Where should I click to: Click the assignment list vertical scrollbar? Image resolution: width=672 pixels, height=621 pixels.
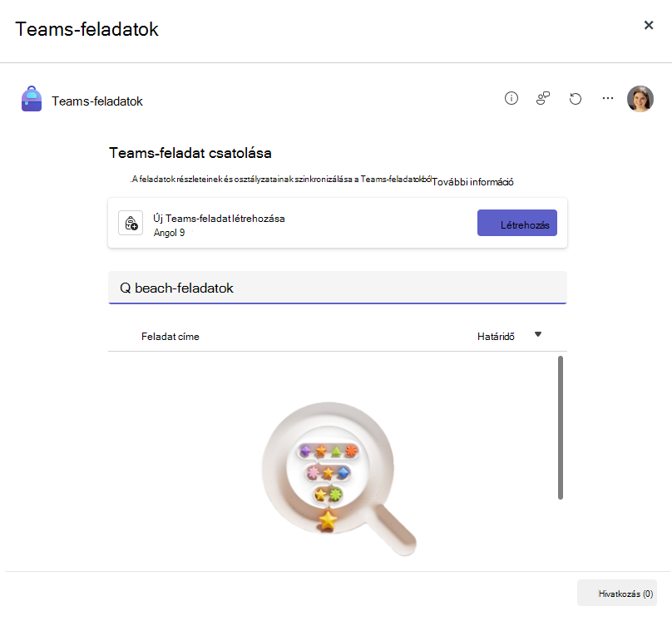(561, 427)
